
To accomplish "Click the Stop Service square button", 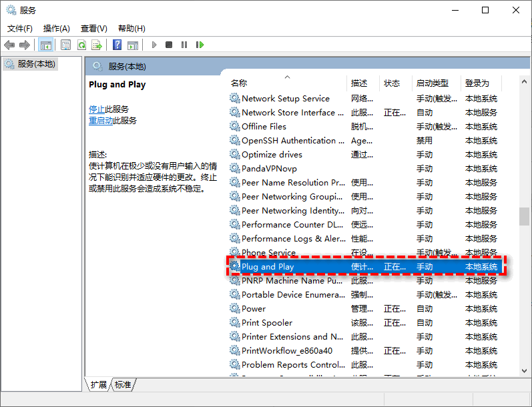I will tap(169, 45).
